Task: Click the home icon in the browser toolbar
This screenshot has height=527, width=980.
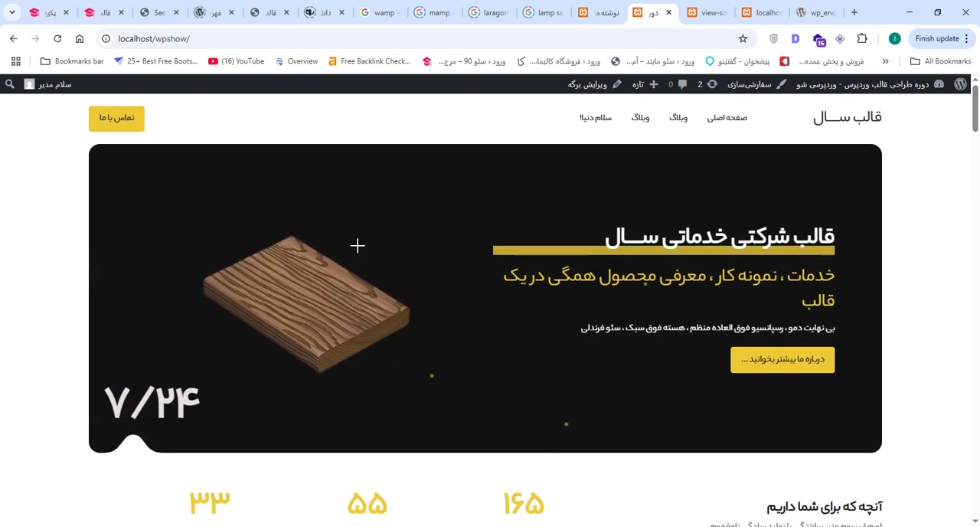Action: point(80,38)
